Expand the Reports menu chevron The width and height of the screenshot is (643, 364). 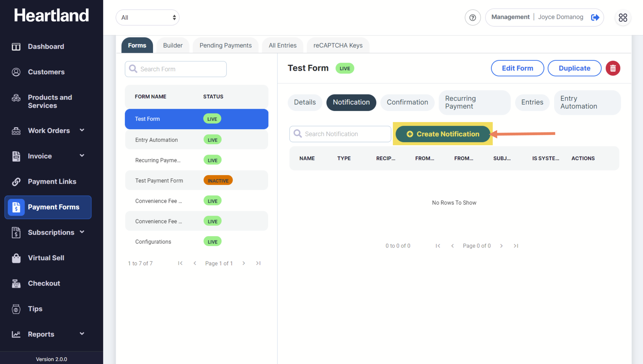[82, 334]
